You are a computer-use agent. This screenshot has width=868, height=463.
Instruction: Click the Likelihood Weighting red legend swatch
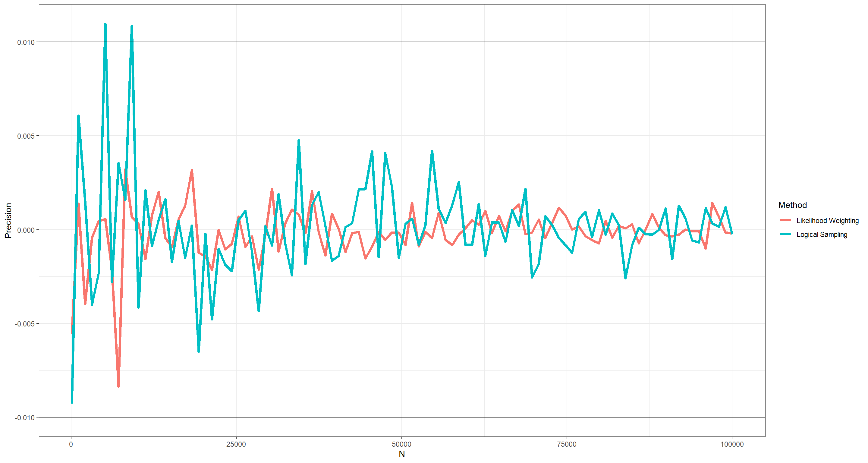(x=785, y=220)
